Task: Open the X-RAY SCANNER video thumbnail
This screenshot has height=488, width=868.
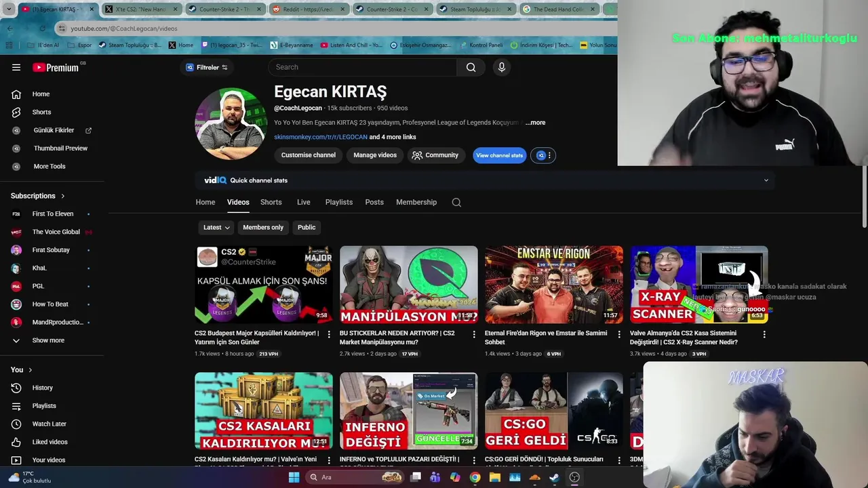Action: pos(699,285)
